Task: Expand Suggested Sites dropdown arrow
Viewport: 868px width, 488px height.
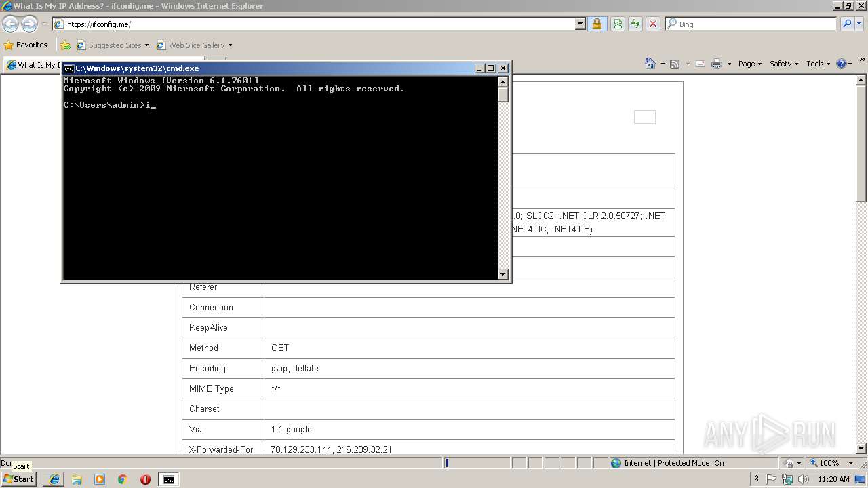Action: [146, 45]
